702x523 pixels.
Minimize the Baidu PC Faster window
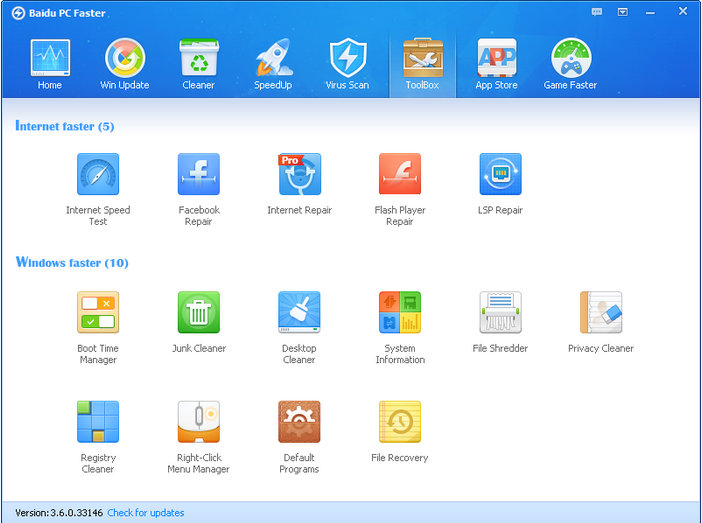click(650, 13)
